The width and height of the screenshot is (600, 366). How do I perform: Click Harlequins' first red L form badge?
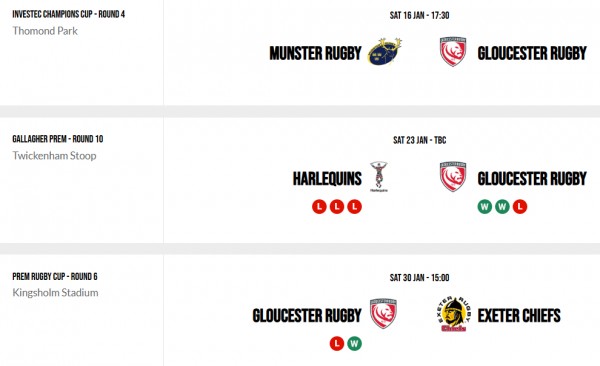coord(319,207)
